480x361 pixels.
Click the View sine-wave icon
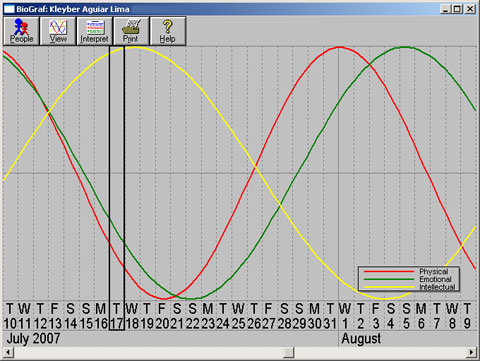(x=58, y=27)
